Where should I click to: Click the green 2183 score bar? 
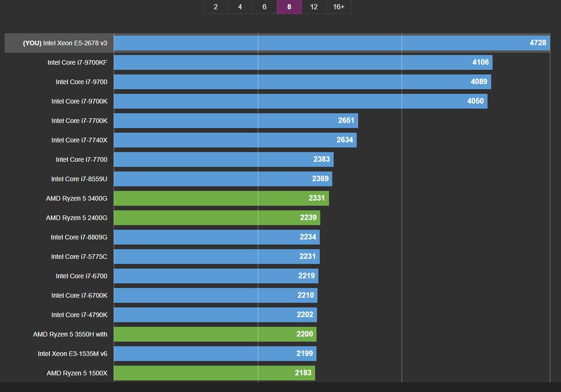point(214,373)
